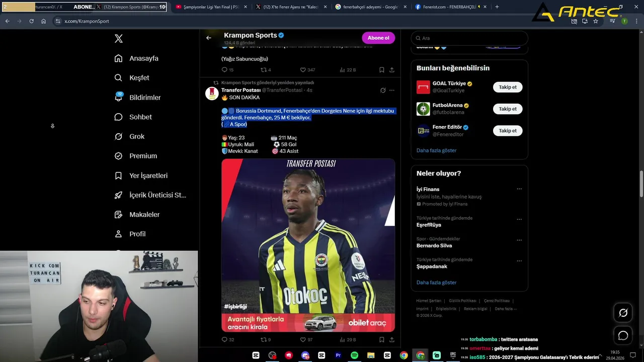
Task: Open Transfer Postası post more menu
Action: pos(392,90)
